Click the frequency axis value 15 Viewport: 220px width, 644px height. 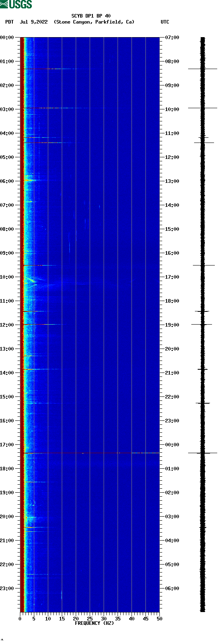pyautogui.click(x=62, y=619)
